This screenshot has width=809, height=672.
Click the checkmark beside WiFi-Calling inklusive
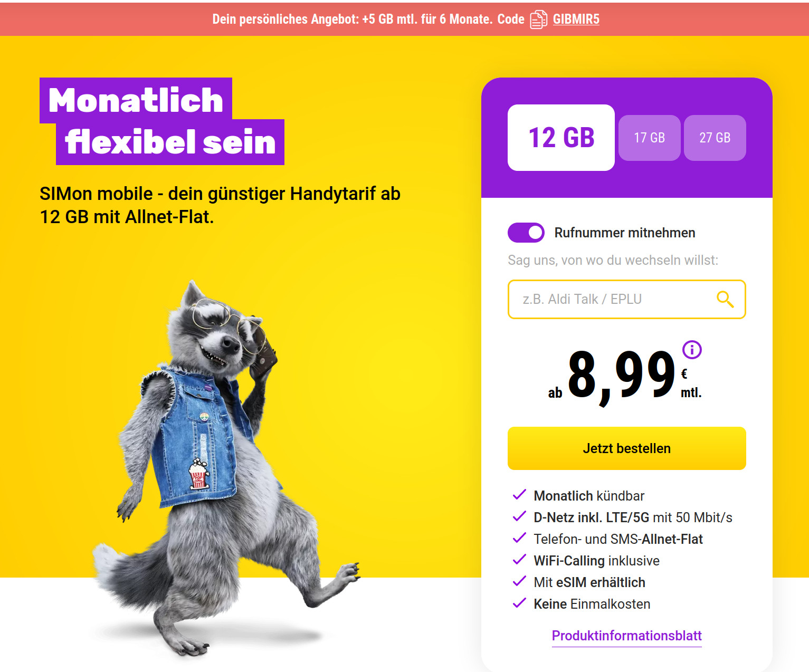(x=519, y=560)
